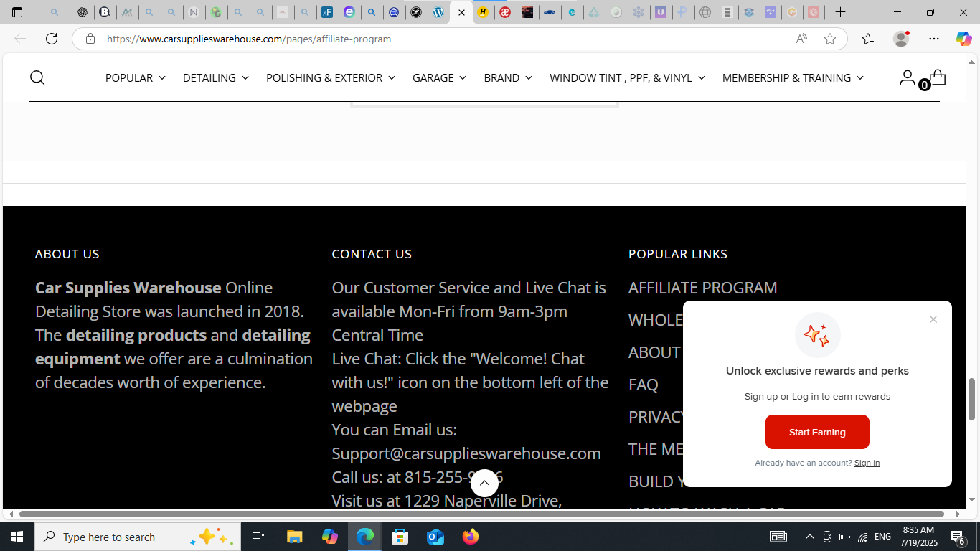Open Outlook from the taskbar
Viewport: 980px width, 551px height.
click(x=435, y=537)
